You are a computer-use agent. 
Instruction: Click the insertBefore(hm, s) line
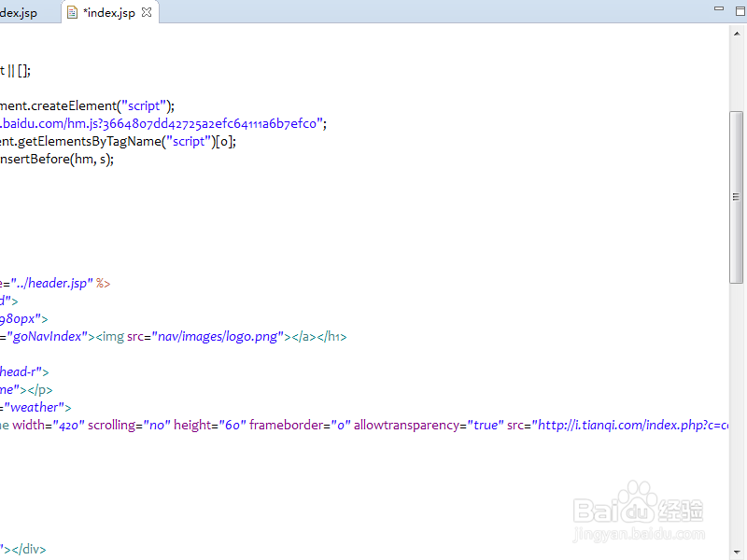point(57,159)
